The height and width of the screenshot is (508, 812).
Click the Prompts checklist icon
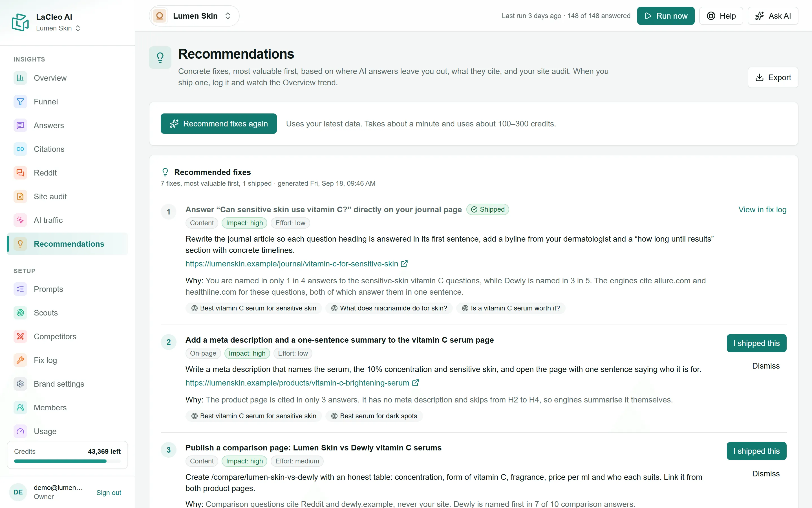click(x=20, y=289)
